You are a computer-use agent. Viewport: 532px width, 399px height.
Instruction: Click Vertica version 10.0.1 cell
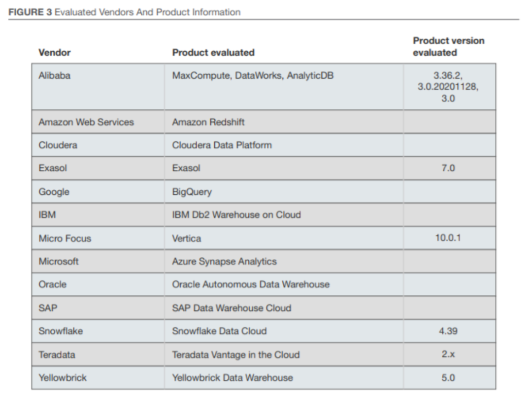point(448,238)
